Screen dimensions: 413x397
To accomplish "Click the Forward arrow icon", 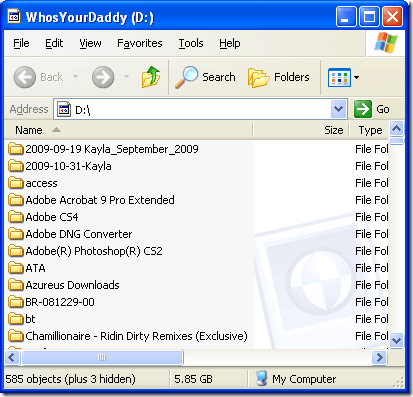I will [x=103, y=77].
